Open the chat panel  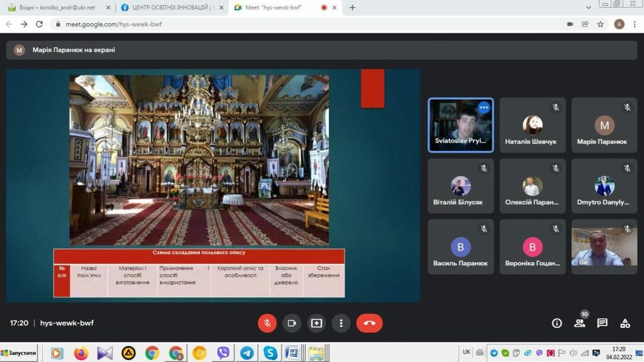[602, 323]
